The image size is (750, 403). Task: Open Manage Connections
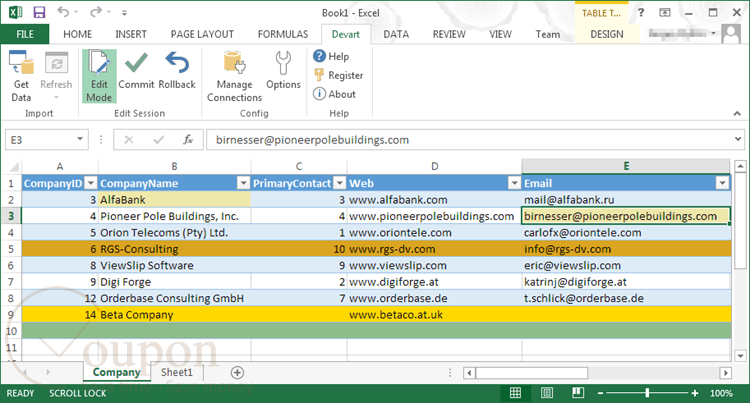pyautogui.click(x=234, y=76)
